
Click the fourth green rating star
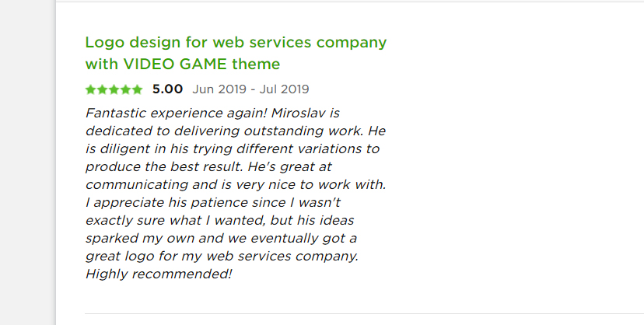(x=126, y=89)
